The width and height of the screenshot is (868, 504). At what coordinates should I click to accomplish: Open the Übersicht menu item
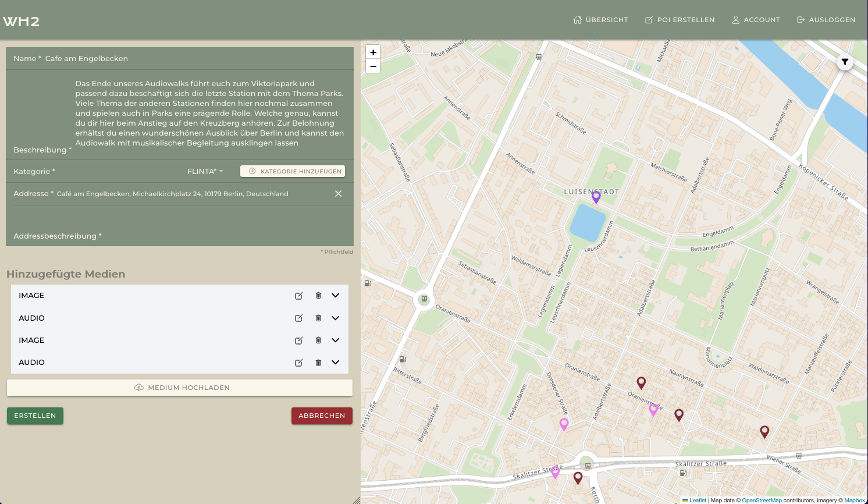(600, 20)
